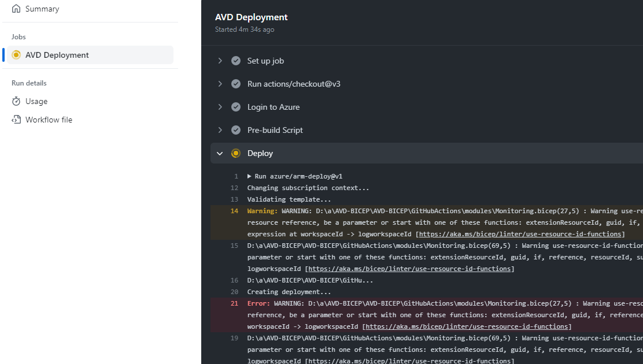Click the Login to Azure success checkmark
This screenshot has width=643, height=364.
(236, 107)
